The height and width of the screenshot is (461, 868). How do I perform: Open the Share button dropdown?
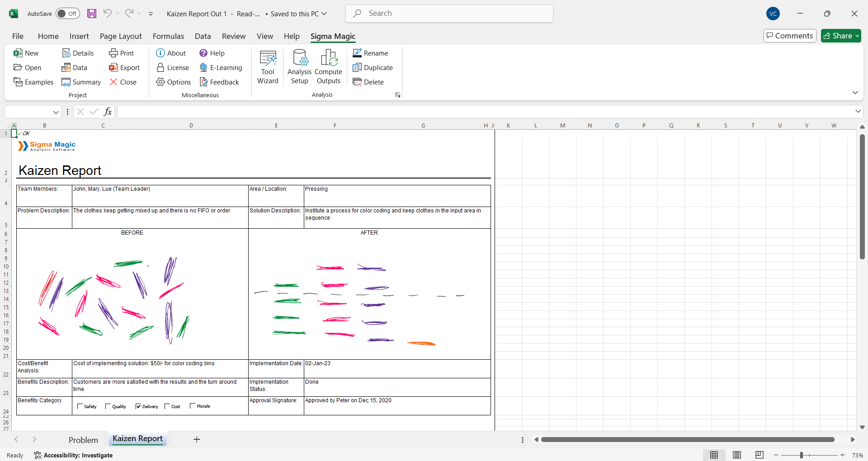point(857,36)
